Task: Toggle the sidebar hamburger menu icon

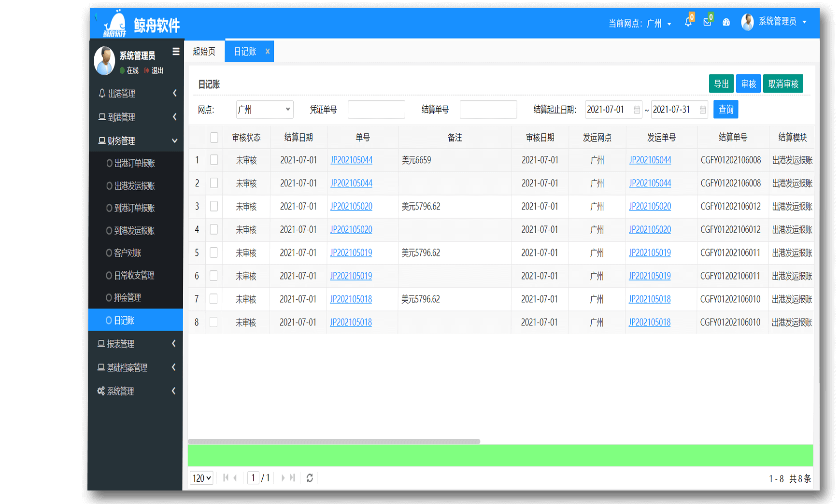Action: click(x=176, y=52)
